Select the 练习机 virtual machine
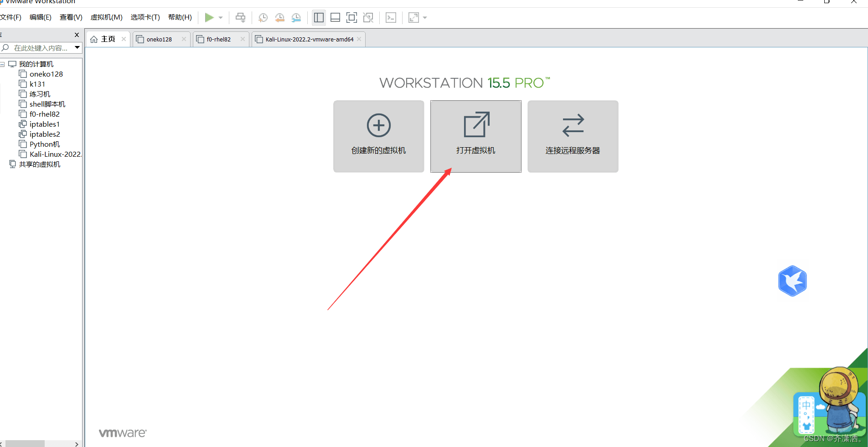The width and height of the screenshot is (868, 447). pos(40,94)
